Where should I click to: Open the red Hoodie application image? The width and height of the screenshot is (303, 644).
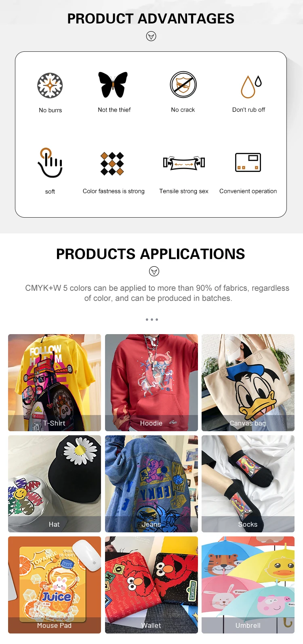pyautogui.click(x=151, y=383)
